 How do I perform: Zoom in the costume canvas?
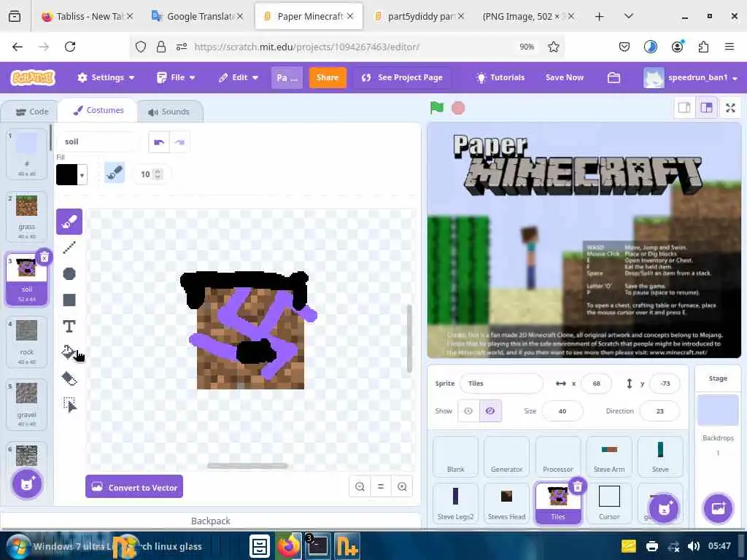coord(402,486)
